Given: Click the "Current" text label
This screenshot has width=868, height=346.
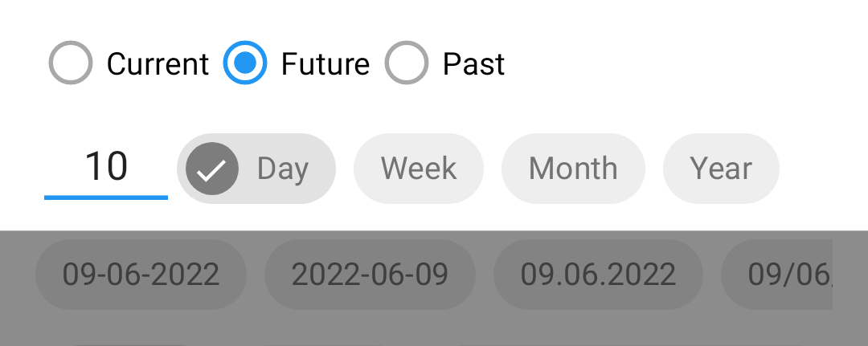Looking at the screenshot, I should (x=158, y=64).
